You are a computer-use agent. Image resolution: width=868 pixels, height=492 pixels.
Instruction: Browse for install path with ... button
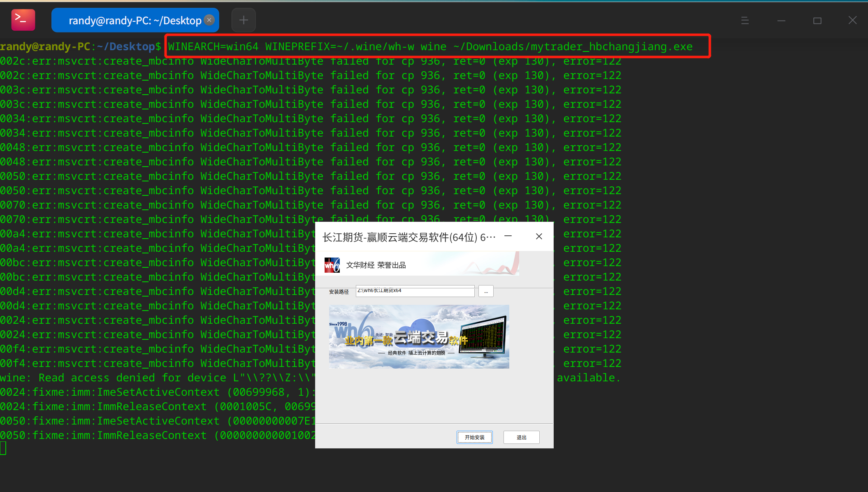[x=486, y=291]
